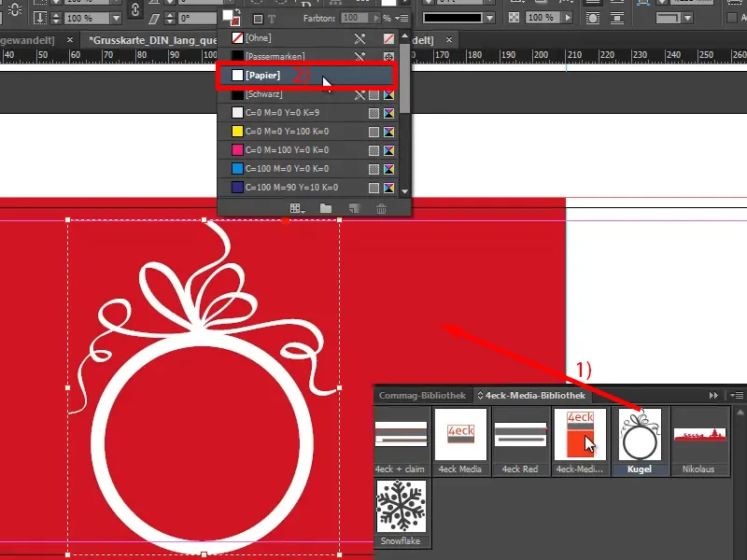Click the new swatch icon
Image resolution: width=747 pixels, height=560 pixels.
tap(354, 208)
